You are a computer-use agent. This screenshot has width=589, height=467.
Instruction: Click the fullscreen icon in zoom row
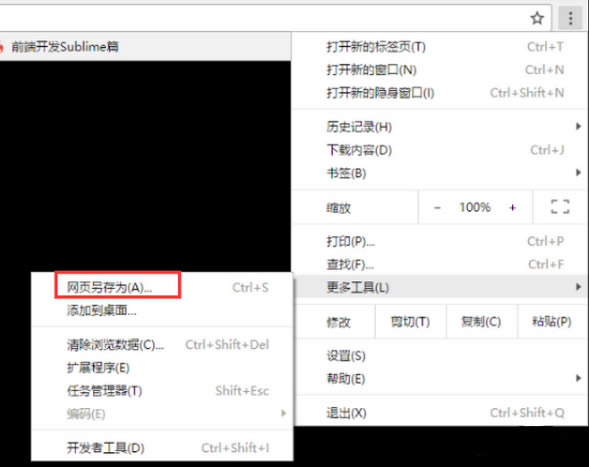pos(560,207)
